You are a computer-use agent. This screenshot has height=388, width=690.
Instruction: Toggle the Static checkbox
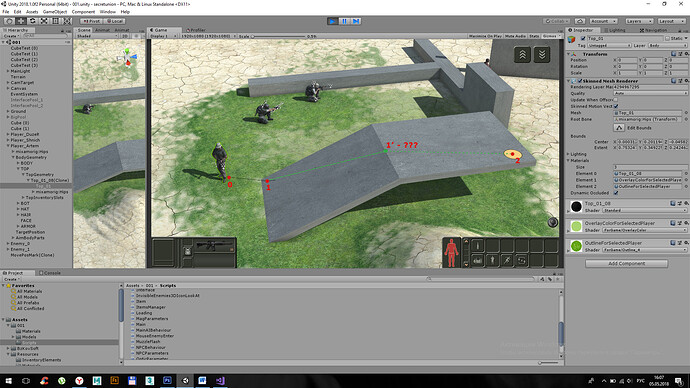pos(668,38)
